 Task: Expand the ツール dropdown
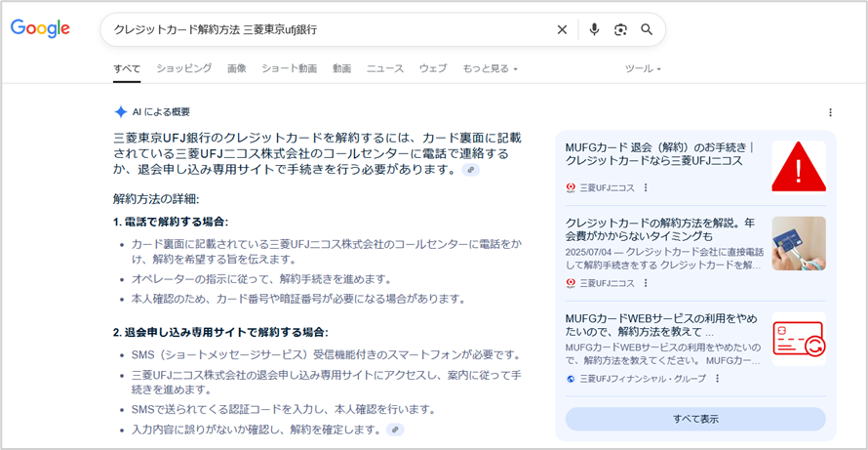[643, 68]
